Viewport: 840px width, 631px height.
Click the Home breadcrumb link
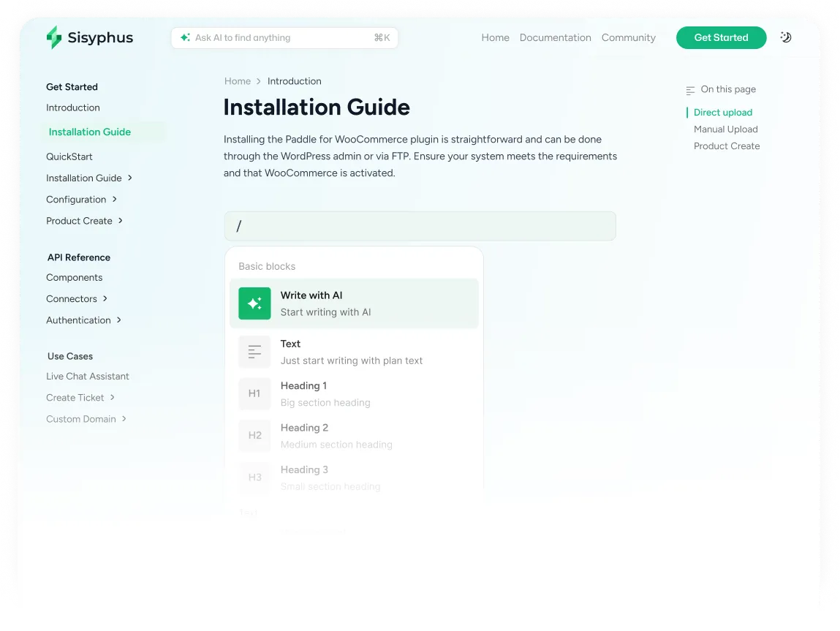(237, 81)
